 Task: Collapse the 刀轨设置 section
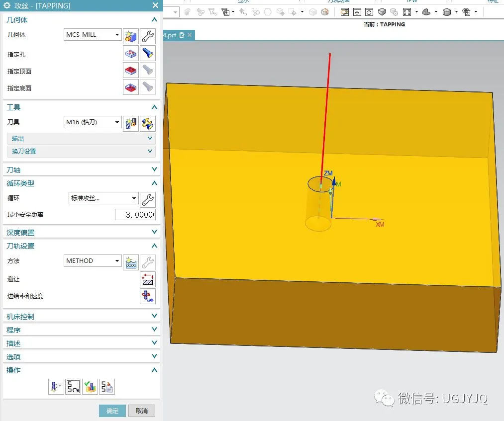tap(154, 246)
